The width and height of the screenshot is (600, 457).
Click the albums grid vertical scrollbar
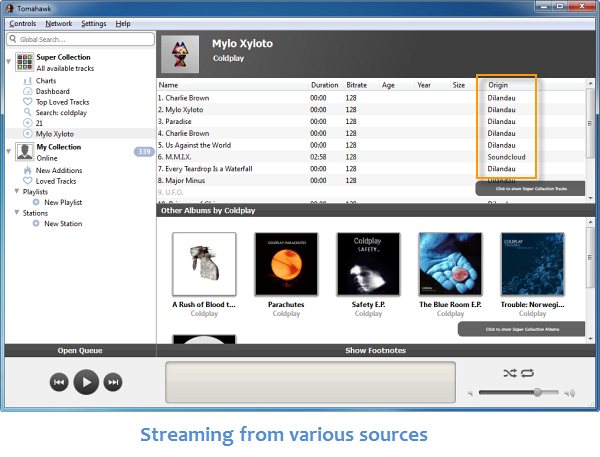[590, 258]
